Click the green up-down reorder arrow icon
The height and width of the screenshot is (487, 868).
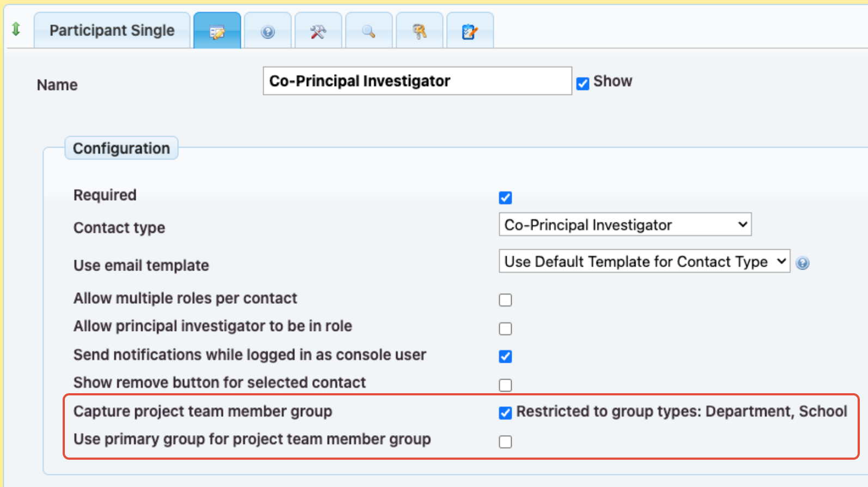click(x=16, y=29)
